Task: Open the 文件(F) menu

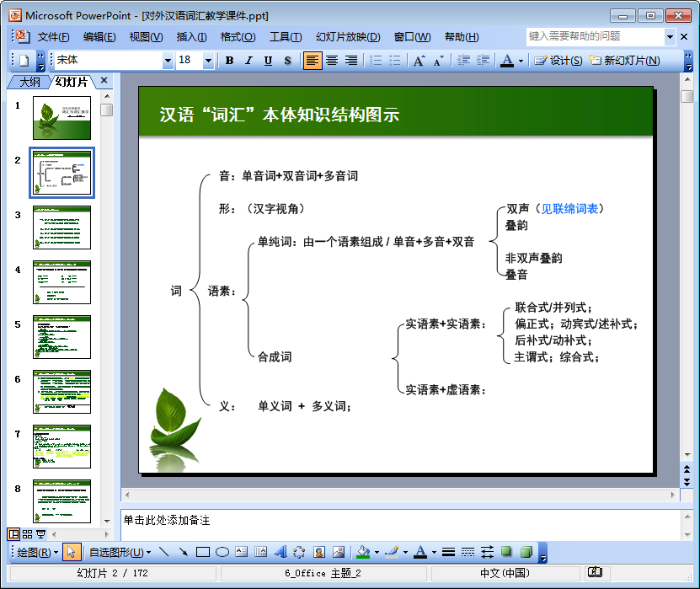Action: pos(53,36)
